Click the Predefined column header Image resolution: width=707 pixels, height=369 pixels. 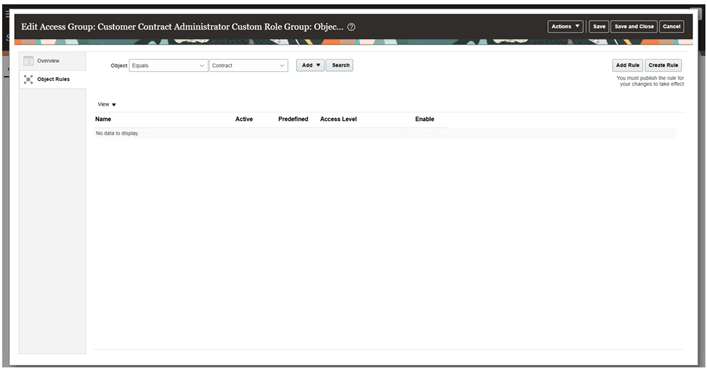(x=293, y=119)
